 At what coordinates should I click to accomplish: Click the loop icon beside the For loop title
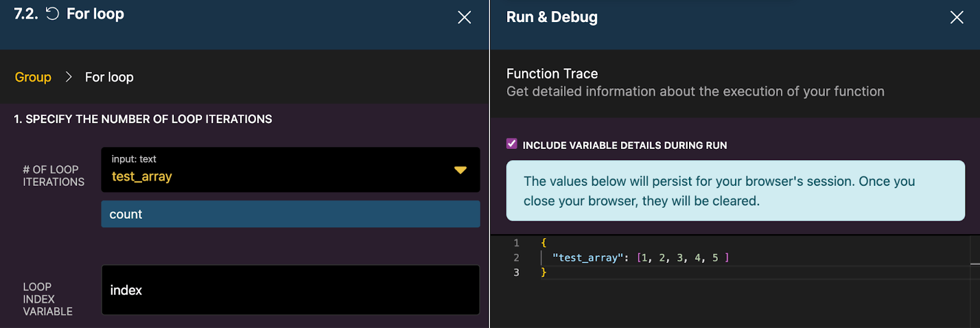pos(53,13)
